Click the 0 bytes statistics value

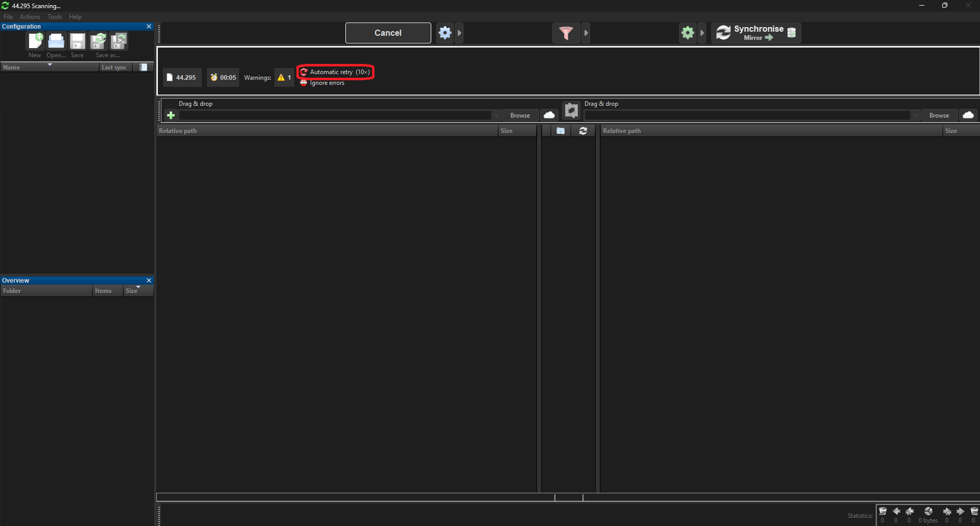(928, 520)
